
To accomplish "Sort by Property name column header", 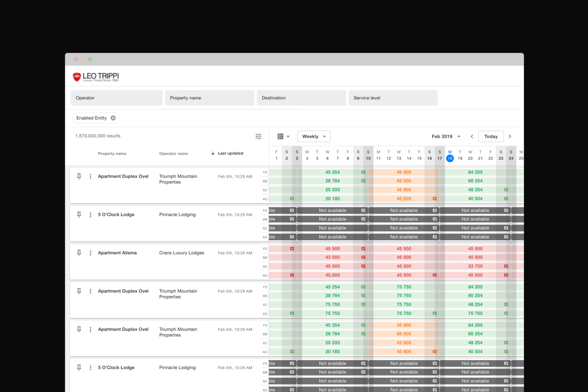I will click(x=112, y=154).
